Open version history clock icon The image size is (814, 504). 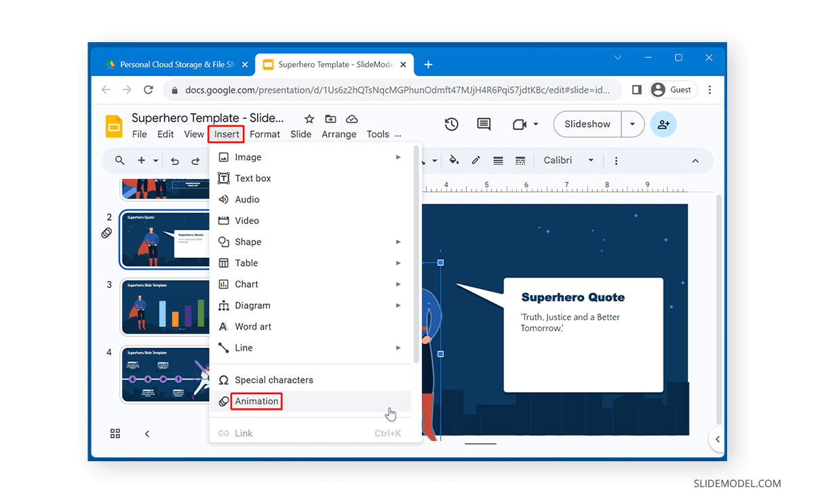tap(452, 124)
